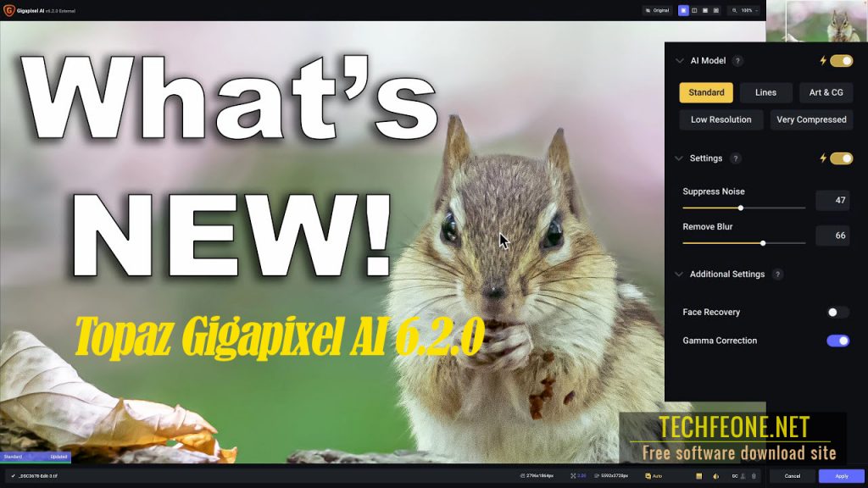The image size is (868, 488).
Task: Collapse the Settings section
Action: pos(679,158)
